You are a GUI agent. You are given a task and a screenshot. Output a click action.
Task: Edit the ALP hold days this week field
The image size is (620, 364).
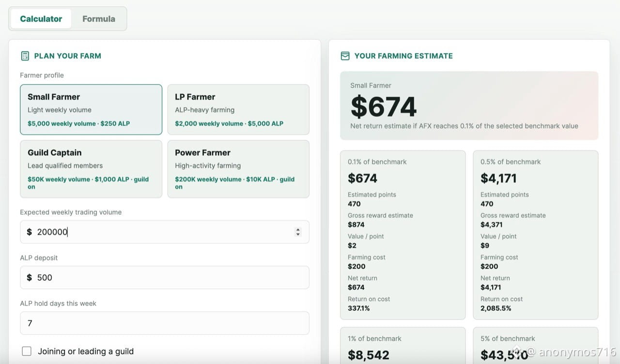(x=165, y=323)
